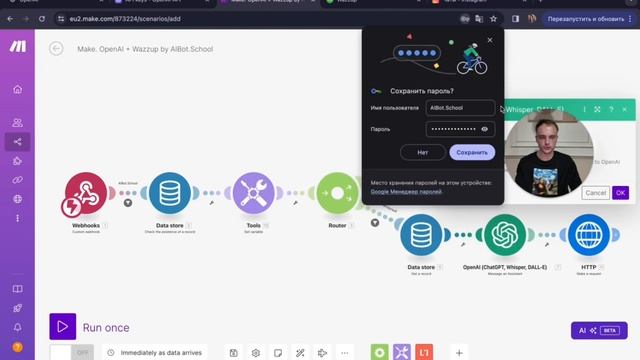Click the username field 'AIBot.School'
Viewport: 640px width, 360px height.
[460, 108]
